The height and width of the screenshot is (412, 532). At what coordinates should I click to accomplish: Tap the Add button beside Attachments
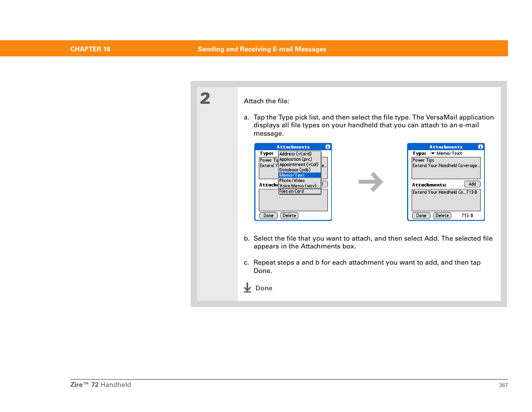pos(472,184)
